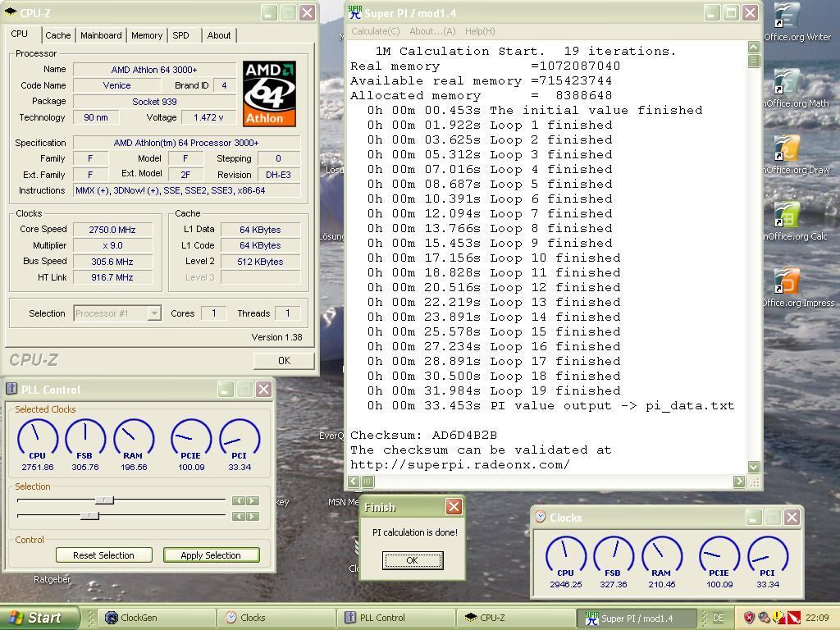Click the Reset Selection button
The height and width of the screenshot is (630, 840).
[x=104, y=555]
